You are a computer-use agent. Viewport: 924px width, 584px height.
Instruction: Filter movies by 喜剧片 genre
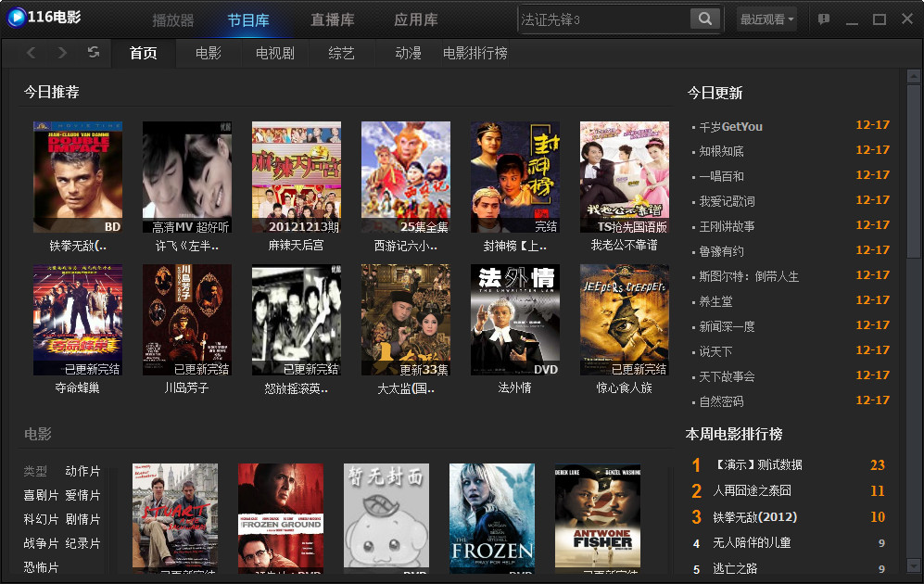(41, 495)
